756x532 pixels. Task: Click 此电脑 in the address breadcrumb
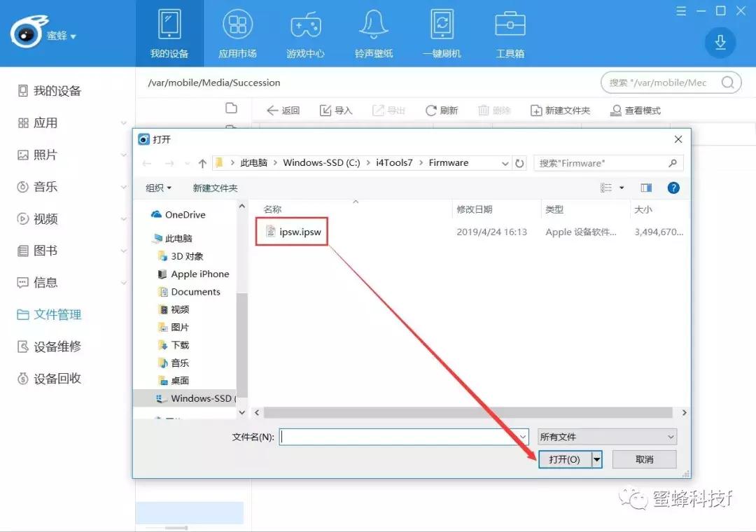(x=253, y=163)
